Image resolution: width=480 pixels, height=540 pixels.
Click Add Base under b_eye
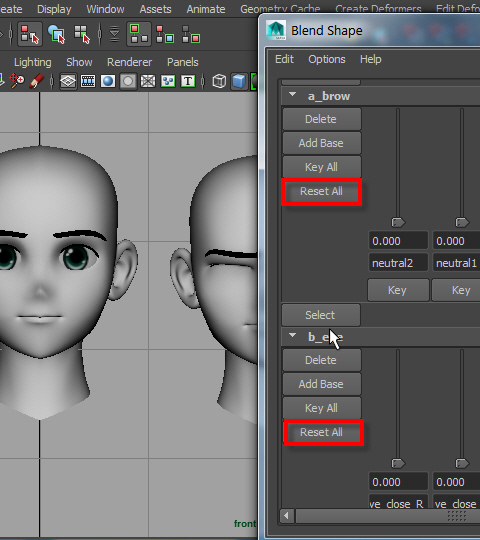322,384
